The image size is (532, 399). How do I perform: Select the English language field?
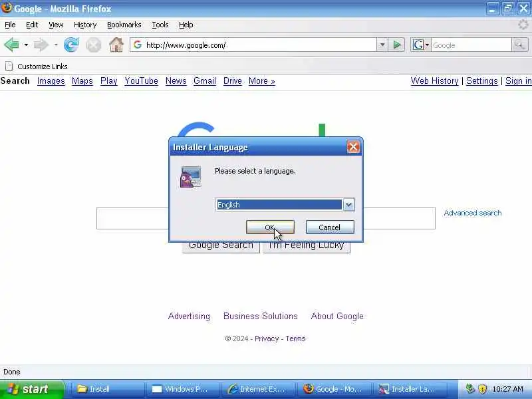click(x=279, y=205)
